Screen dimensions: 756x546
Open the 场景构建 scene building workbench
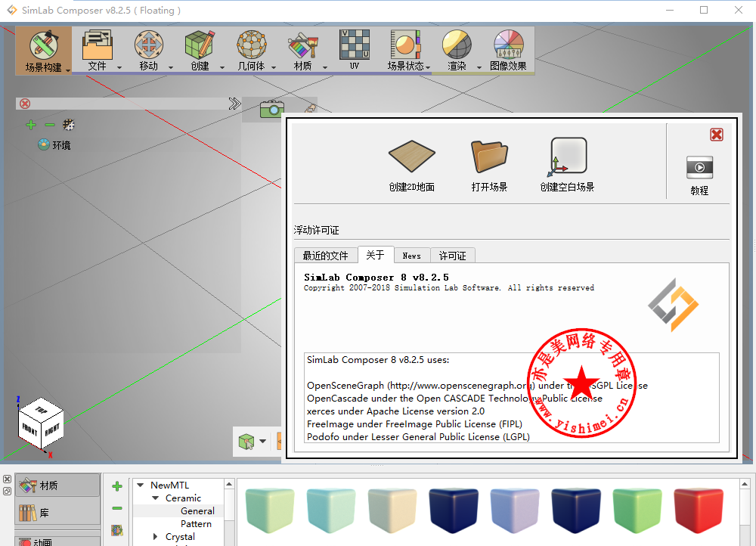[43, 50]
